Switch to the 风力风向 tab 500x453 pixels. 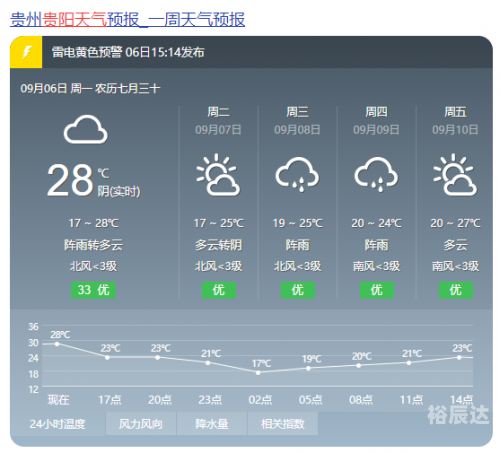pyautogui.click(x=141, y=424)
